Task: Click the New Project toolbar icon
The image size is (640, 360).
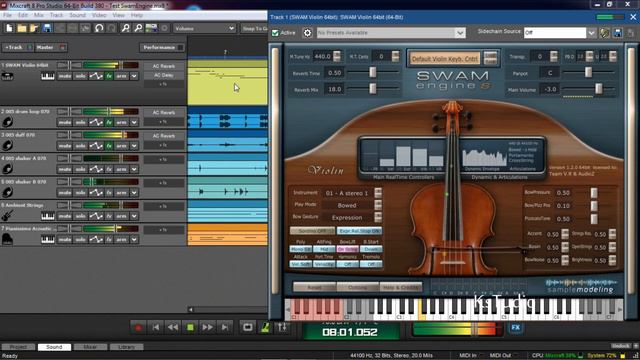Action: pyautogui.click(x=9, y=28)
